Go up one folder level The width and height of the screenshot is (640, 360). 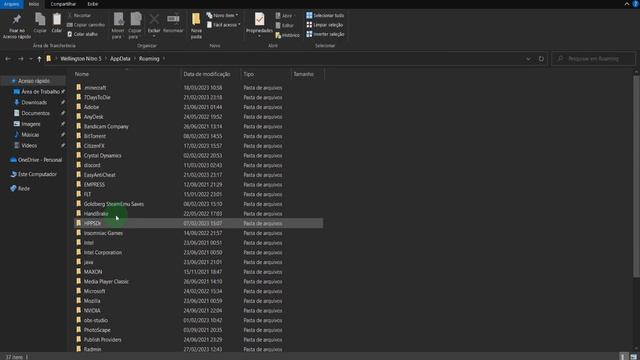click(x=39, y=59)
